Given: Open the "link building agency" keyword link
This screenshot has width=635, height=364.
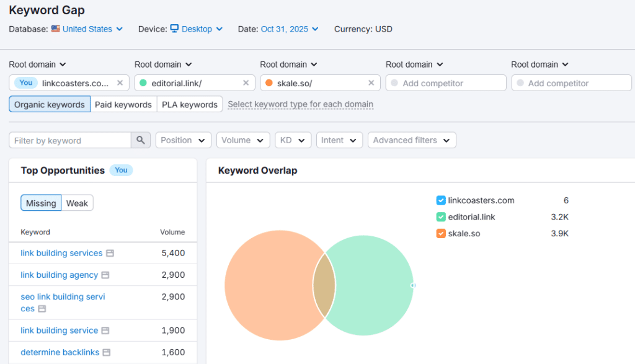Looking at the screenshot, I should click(x=59, y=275).
